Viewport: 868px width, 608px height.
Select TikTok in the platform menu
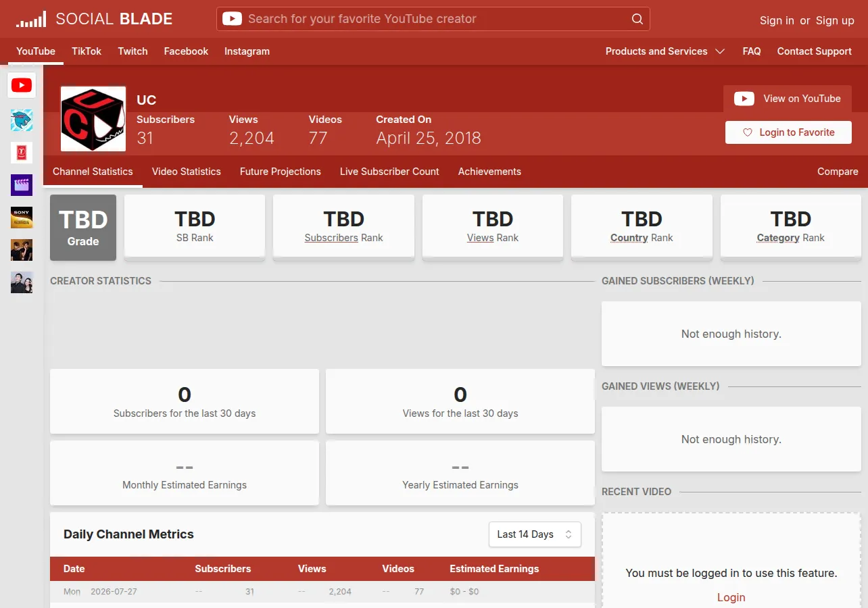click(87, 51)
